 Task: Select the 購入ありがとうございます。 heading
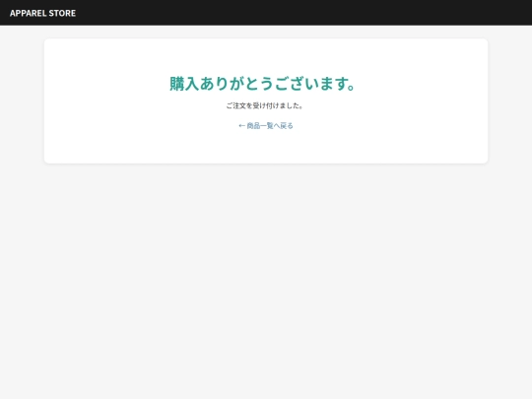262,84
